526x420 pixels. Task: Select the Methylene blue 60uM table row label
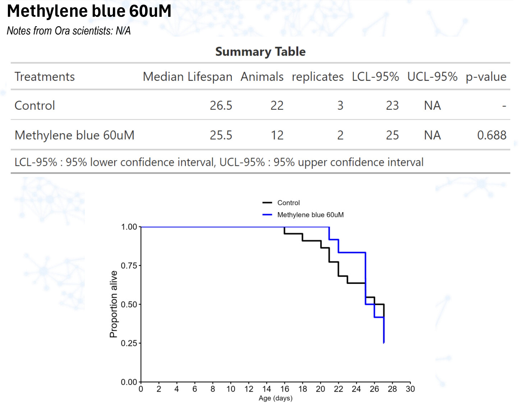74,135
